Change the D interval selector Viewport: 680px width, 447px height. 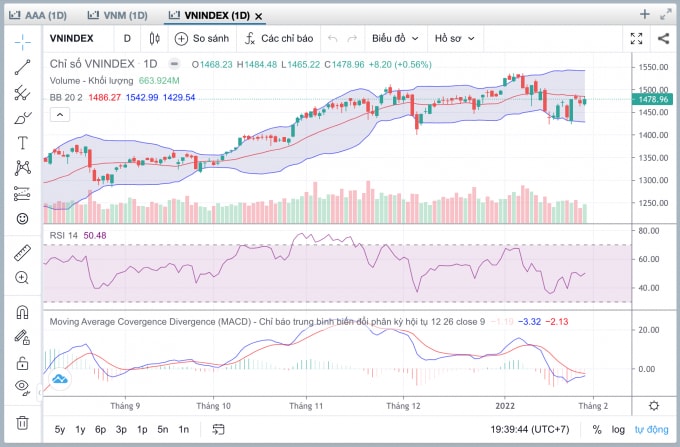pos(127,39)
